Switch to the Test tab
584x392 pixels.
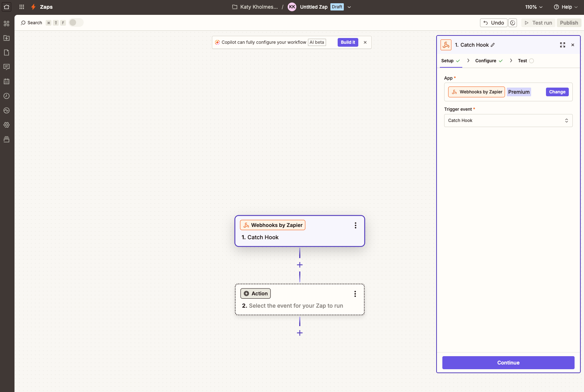point(526,61)
